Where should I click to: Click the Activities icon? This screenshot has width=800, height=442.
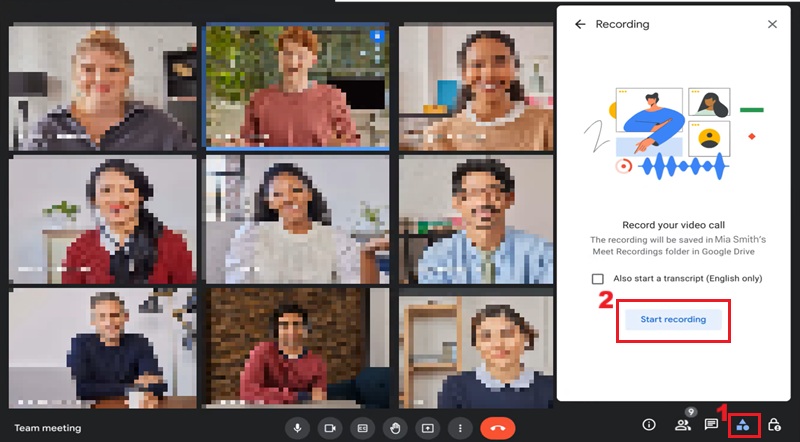(x=742, y=425)
